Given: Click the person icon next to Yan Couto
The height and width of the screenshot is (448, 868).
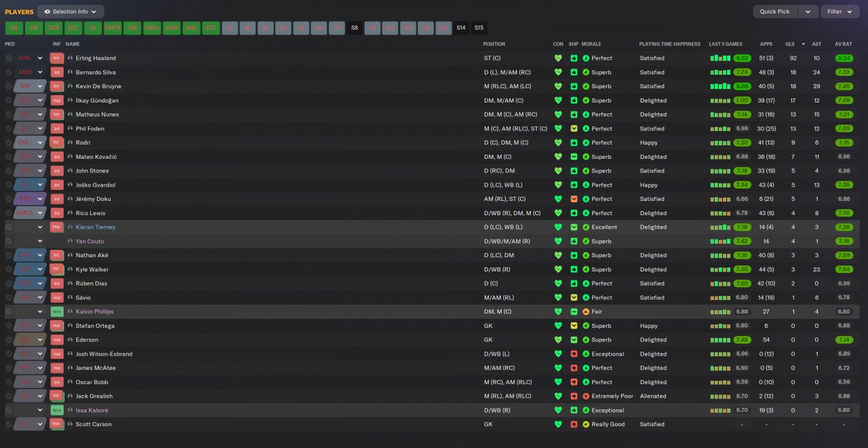Looking at the screenshot, I should click(70, 242).
